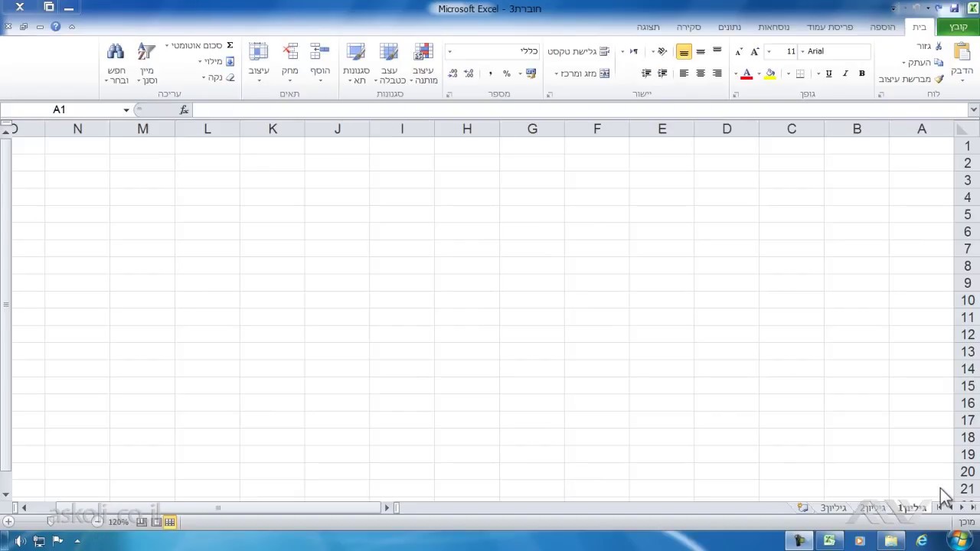The image size is (980, 551).
Task: Toggle center text horizontally
Action: tap(700, 73)
